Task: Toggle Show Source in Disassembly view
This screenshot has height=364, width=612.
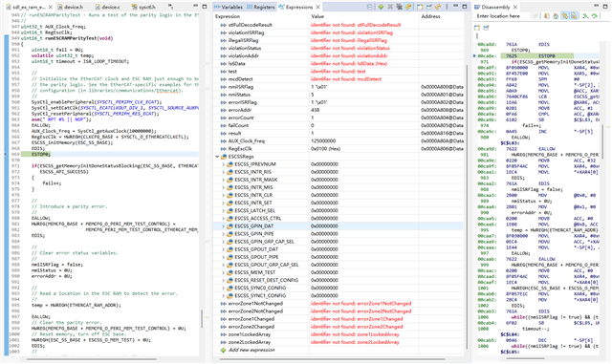Action: coord(574,16)
